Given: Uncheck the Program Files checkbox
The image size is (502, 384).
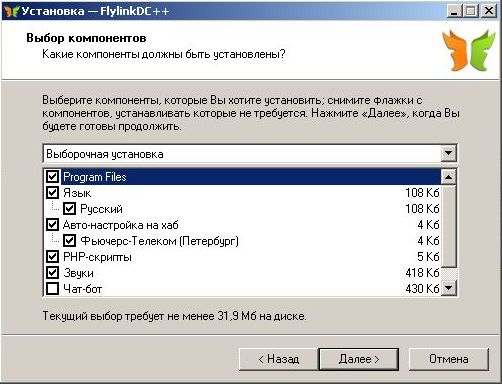Looking at the screenshot, I should [x=52, y=176].
